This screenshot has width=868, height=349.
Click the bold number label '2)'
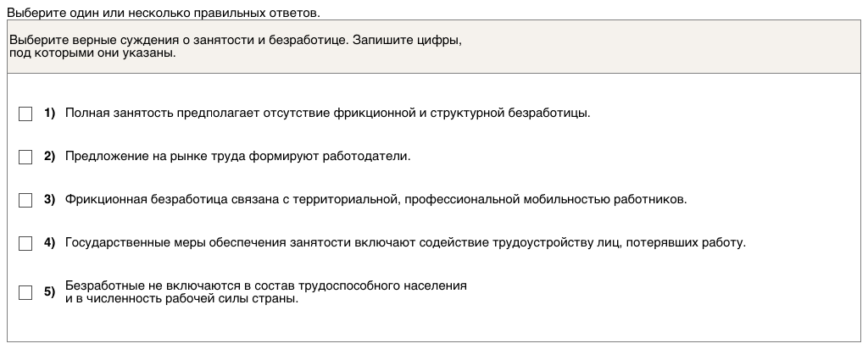(49, 157)
